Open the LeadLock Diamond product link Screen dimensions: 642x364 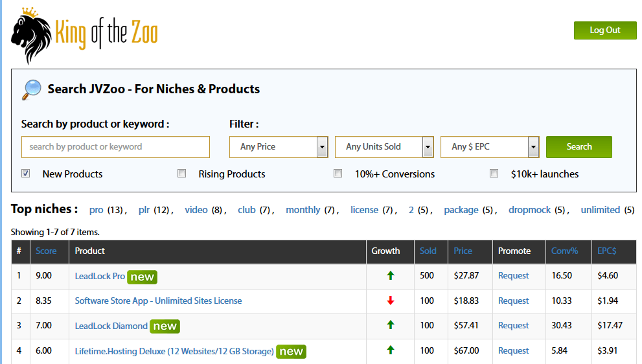pyautogui.click(x=111, y=326)
